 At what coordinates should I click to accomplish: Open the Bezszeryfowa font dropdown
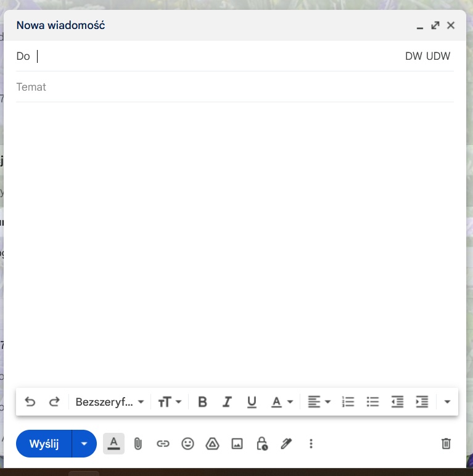pyautogui.click(x=110, y=402)
